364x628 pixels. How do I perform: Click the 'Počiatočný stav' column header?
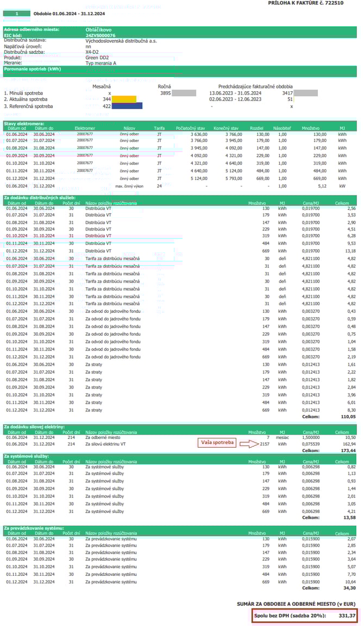tap(191, 128)
